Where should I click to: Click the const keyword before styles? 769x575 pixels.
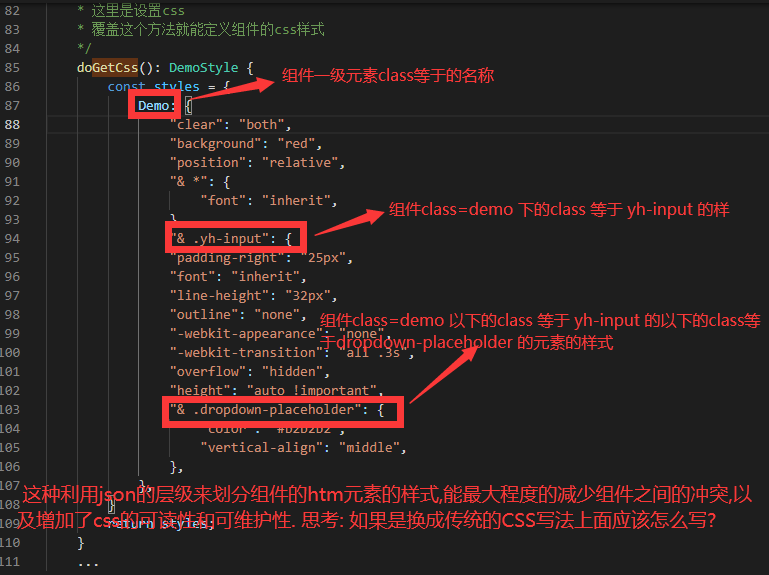[x=126, y=87]
